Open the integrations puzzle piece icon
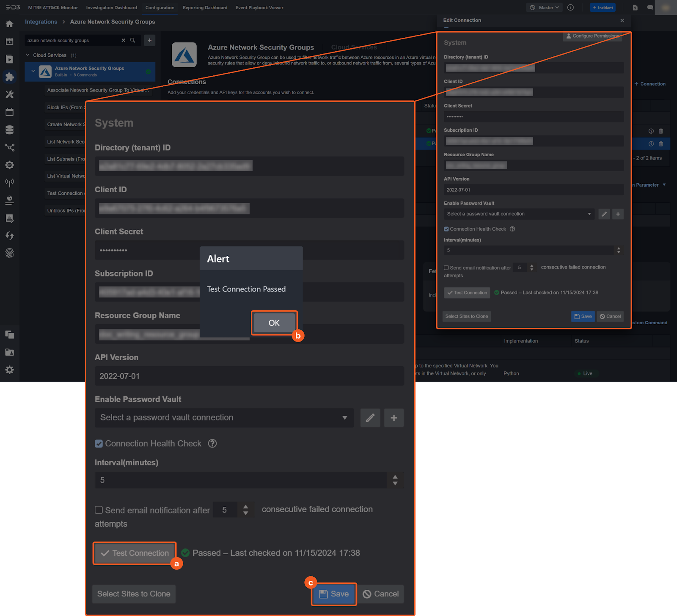 pos(9,77)
